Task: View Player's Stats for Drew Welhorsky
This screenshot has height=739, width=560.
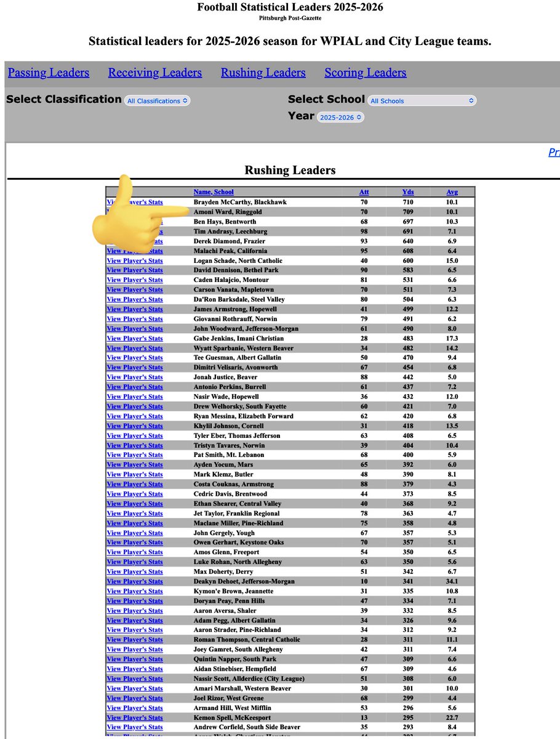Action: point(135,406)
